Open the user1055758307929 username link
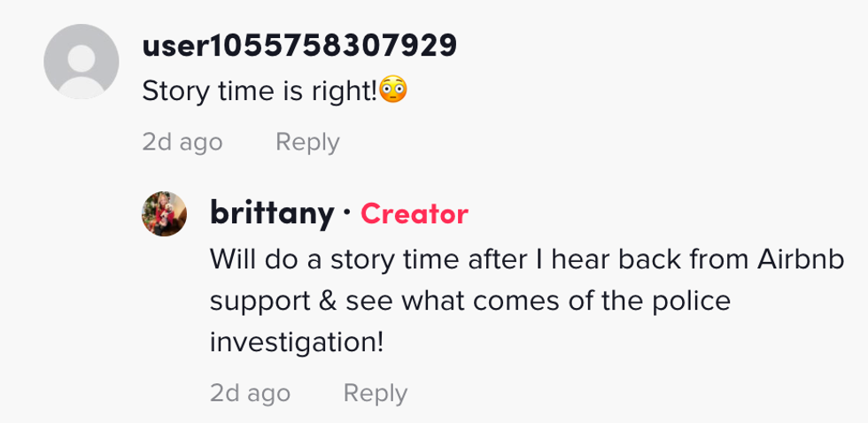868x423 pixels. click(x=299, y=45)
